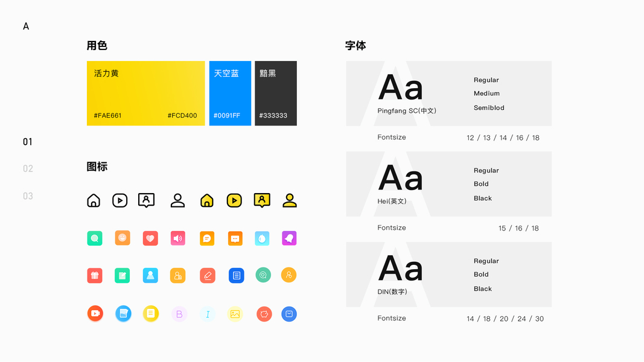Image resolution: width=644 pixels, height=362 pixels.
Task: Click the Pingfang SC(中文) font label
Action: click(x=407, y=111)
